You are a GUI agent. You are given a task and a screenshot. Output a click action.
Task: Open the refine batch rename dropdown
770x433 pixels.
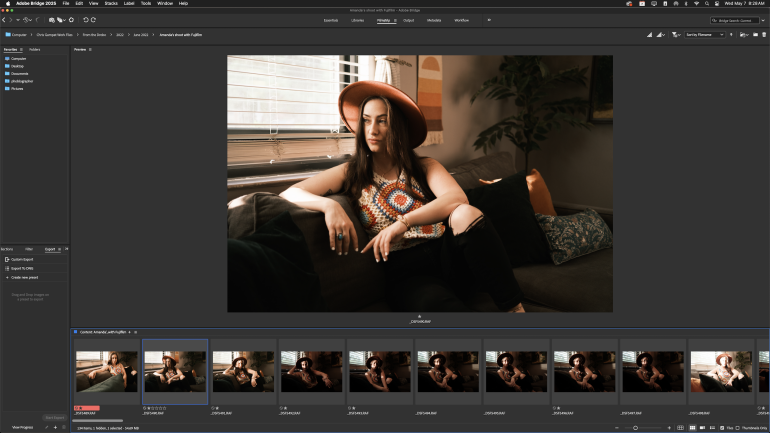tap(61, 20)
